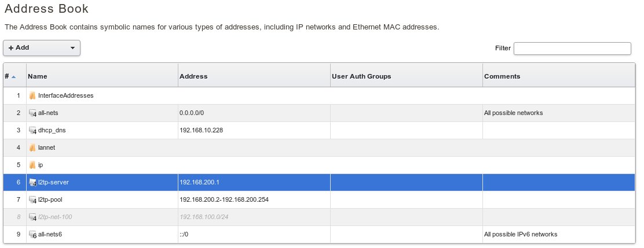Click the all-nets IPv4 address icon
Image resolution: width=644 pixels, height=248 pixels.
click(33, 113)
